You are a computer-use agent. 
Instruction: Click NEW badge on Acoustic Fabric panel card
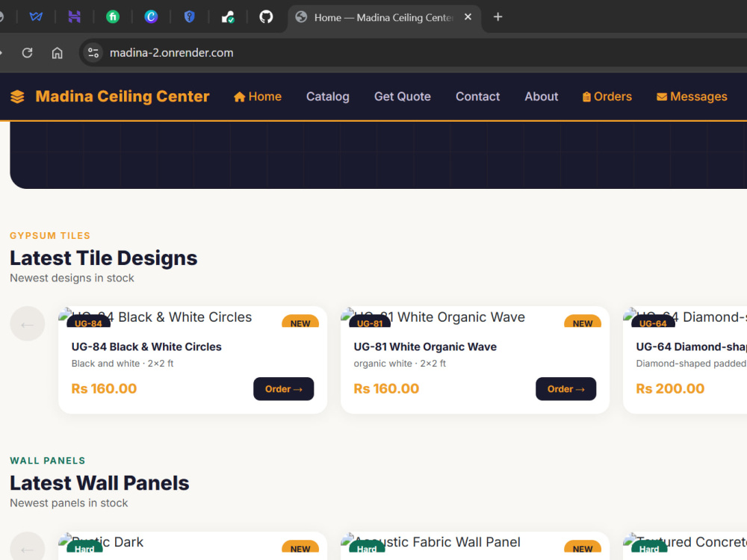point(583,548)
